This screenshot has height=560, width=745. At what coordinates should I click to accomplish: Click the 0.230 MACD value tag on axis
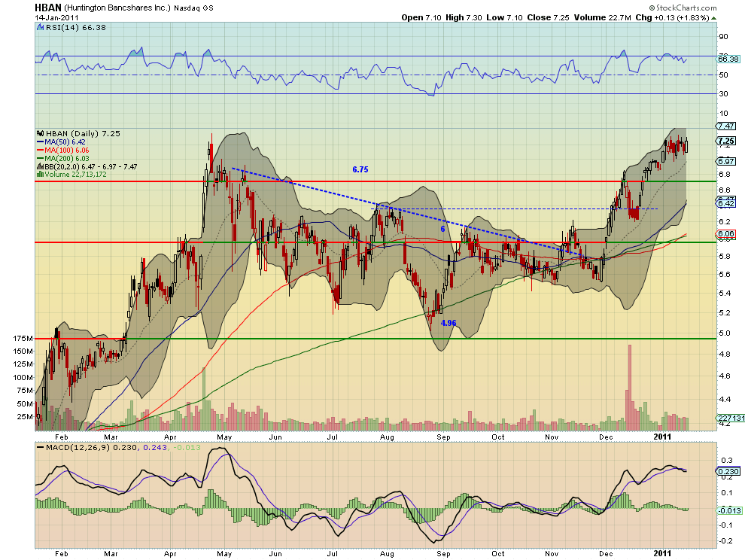(728, 472)
